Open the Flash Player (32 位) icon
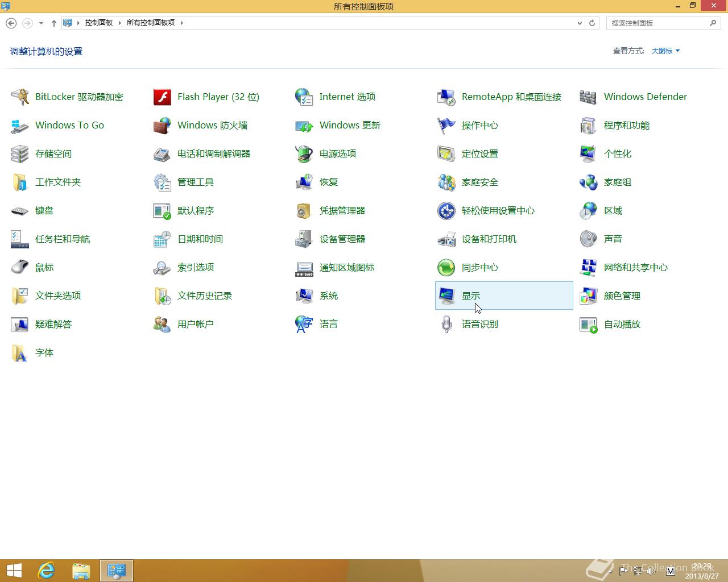 [162, 97]
